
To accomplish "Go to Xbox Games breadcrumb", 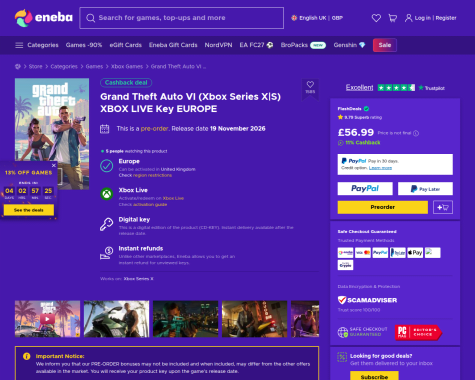I will (x=127, y=66).
